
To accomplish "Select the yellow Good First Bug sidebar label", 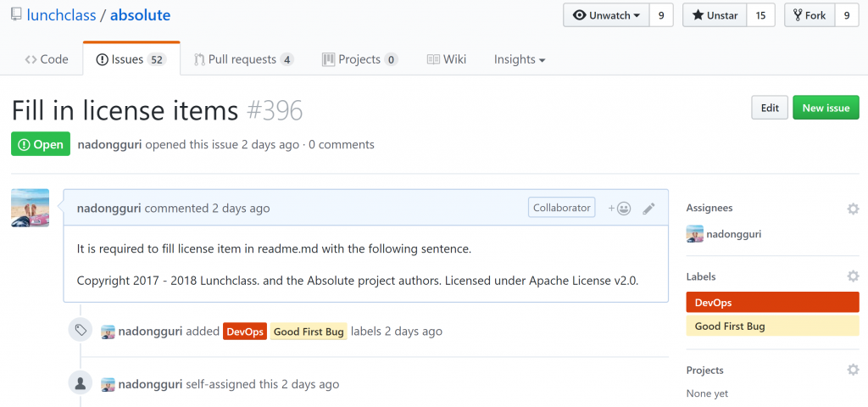I will (x=772, y=326).
